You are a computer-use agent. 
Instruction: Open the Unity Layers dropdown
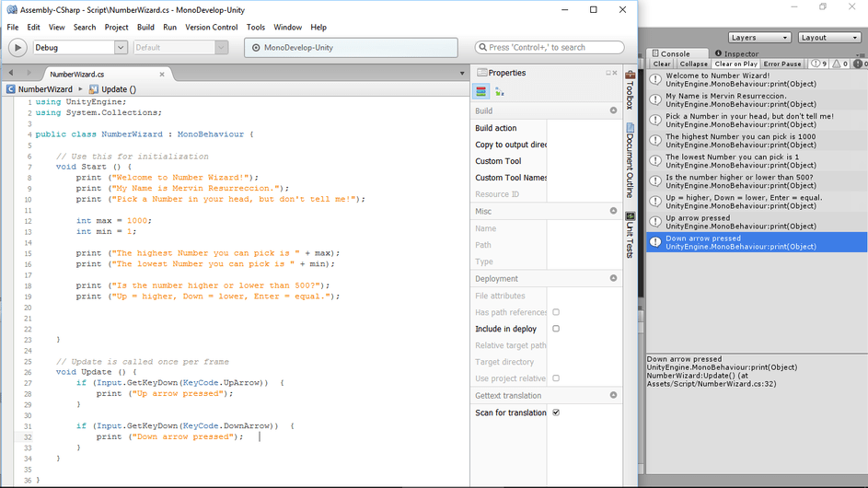pos(758,38)
